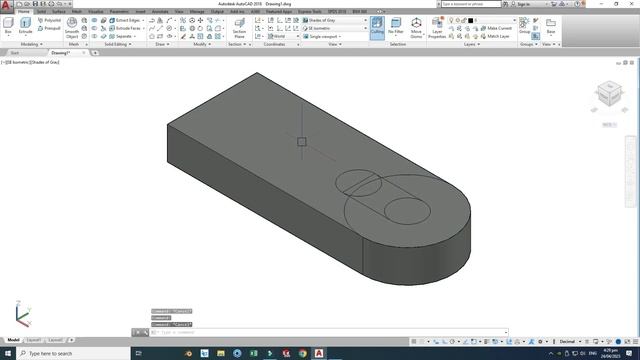
Task: Click the Windows search box
Action: pyautogui.click(x=73, y=353)
